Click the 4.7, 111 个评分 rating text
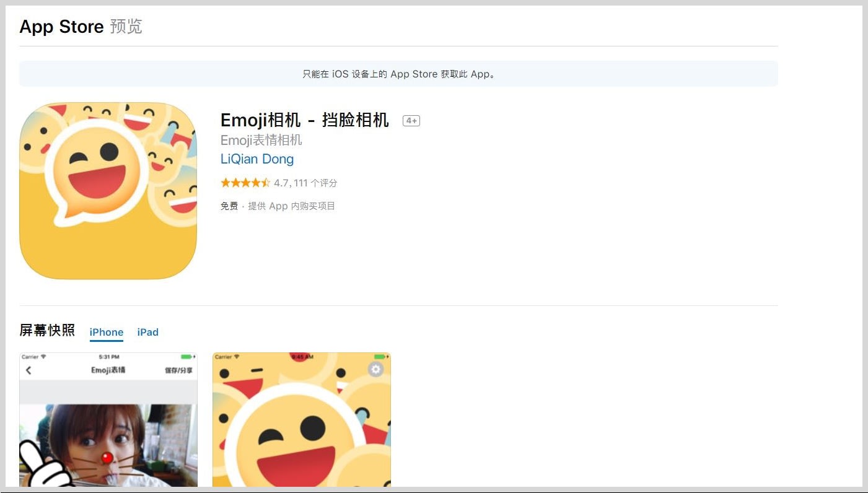 305,183
